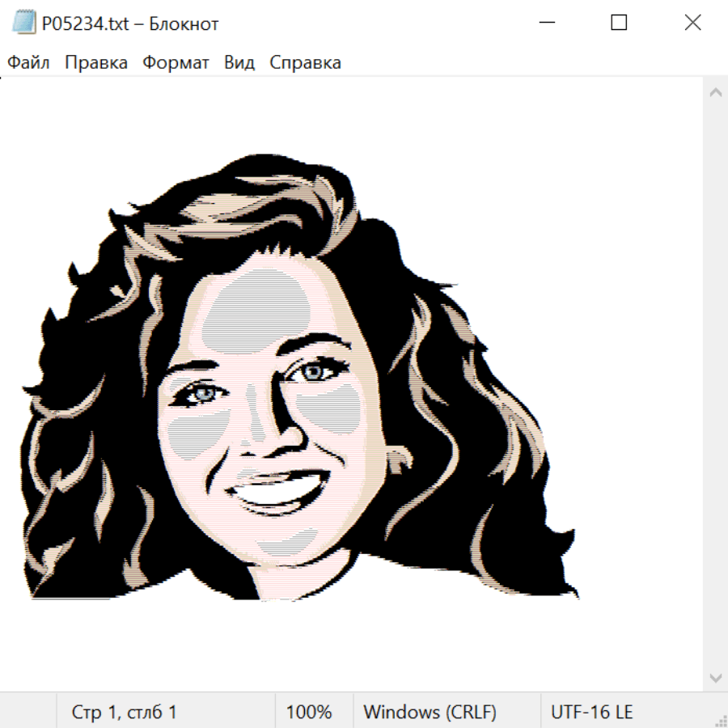
Task: Open the Файл menu
Action: (28, 63)
